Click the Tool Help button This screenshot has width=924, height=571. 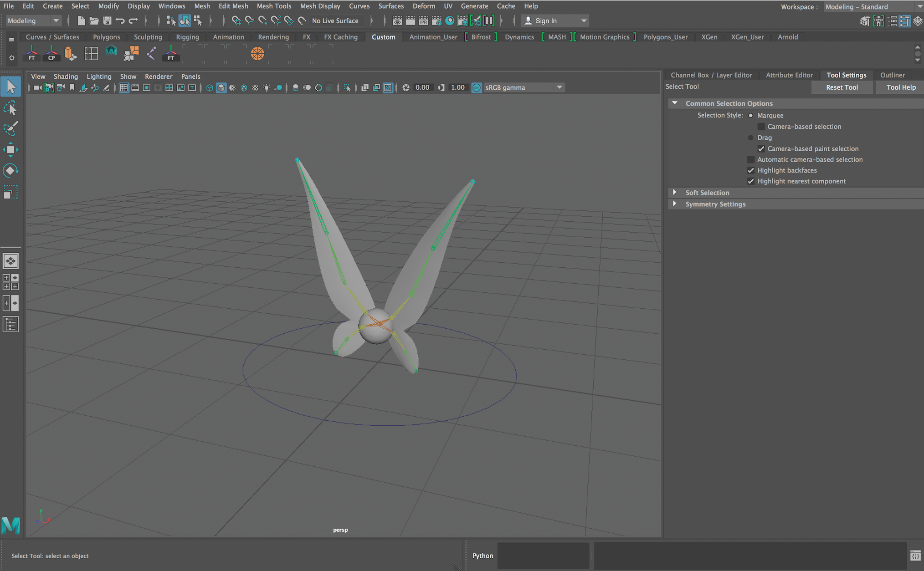point(901,87)
